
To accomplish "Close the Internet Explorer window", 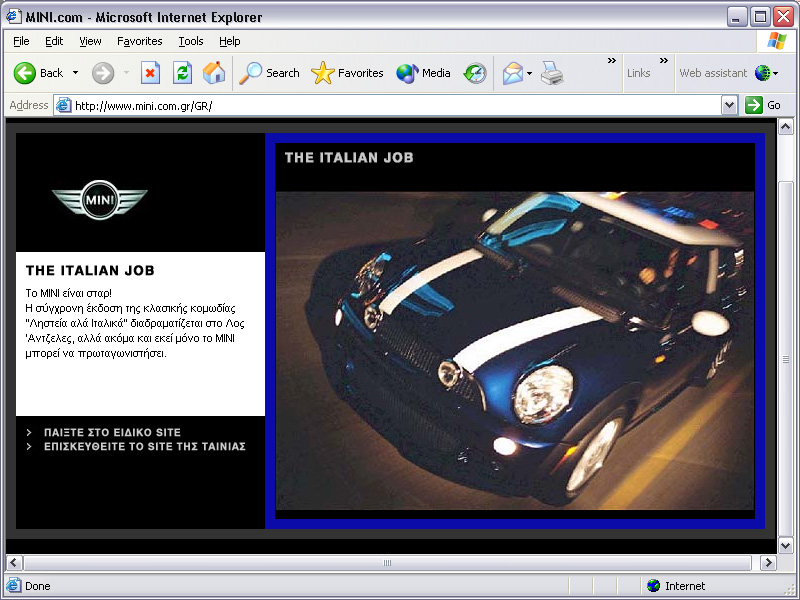I will [x=784, y=17].
